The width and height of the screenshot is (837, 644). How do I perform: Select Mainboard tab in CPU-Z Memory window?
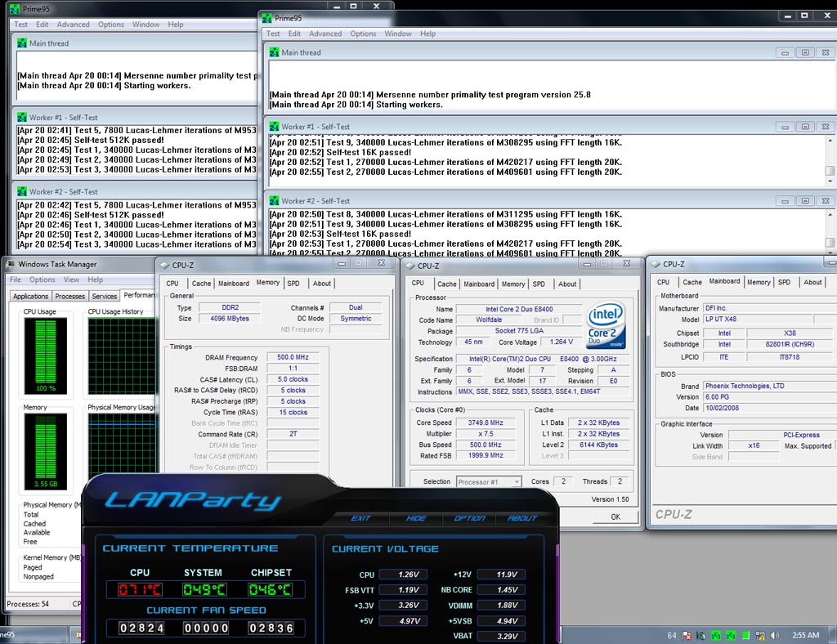point(233,284)
